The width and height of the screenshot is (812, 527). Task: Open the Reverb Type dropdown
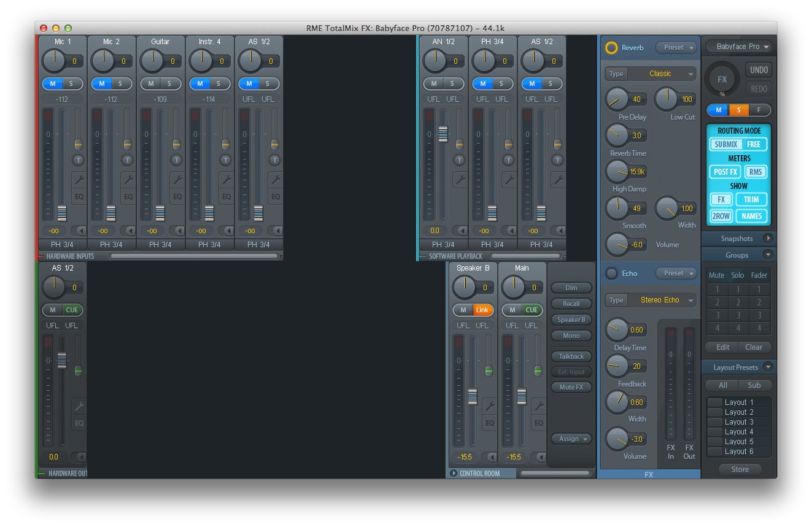[651, 74]
